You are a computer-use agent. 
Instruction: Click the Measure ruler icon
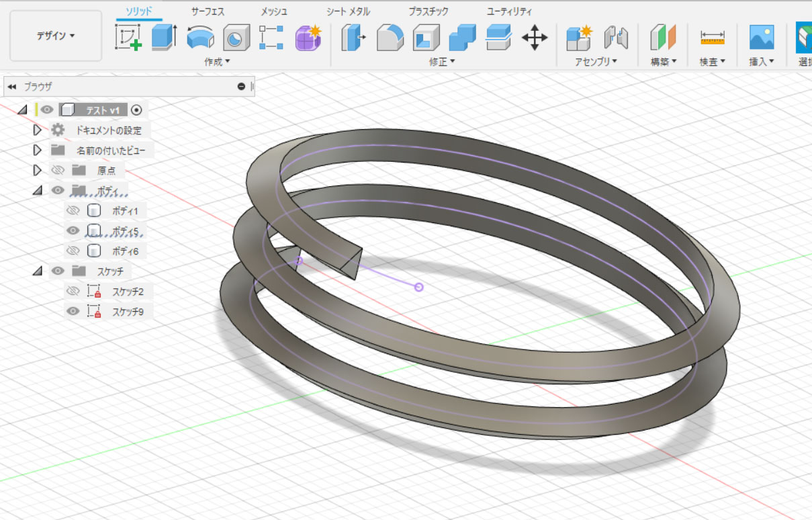tap(713, 38)
